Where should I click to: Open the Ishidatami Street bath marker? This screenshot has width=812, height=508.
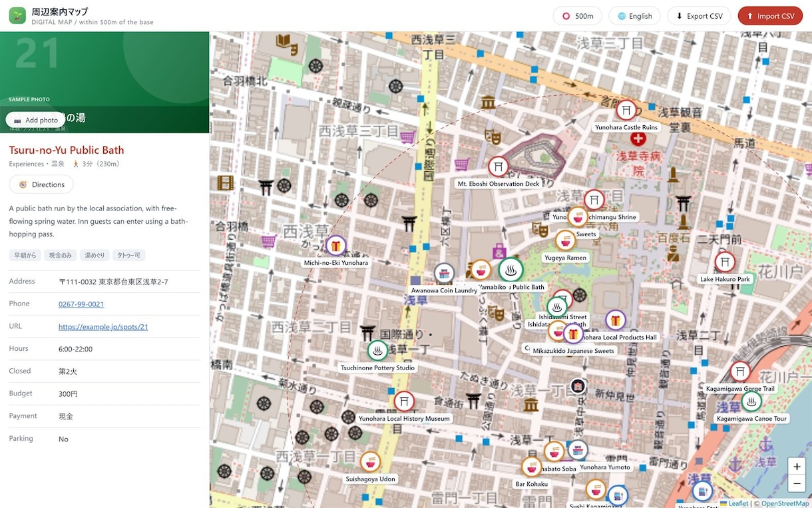point(557,307)
